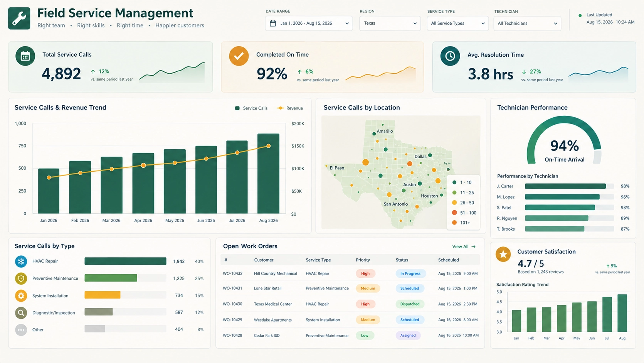
Task: Select work order WO-10432
Action: tap(232, 274)
